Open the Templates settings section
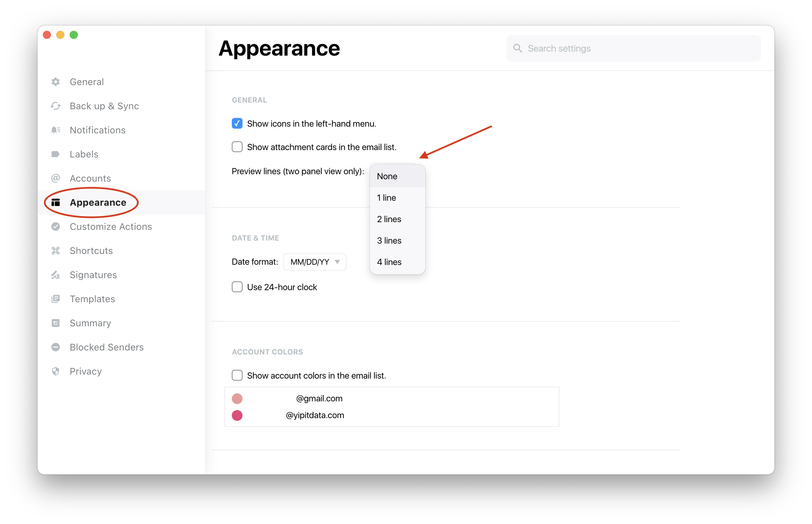The image size is (812, 524). point(92,299)
